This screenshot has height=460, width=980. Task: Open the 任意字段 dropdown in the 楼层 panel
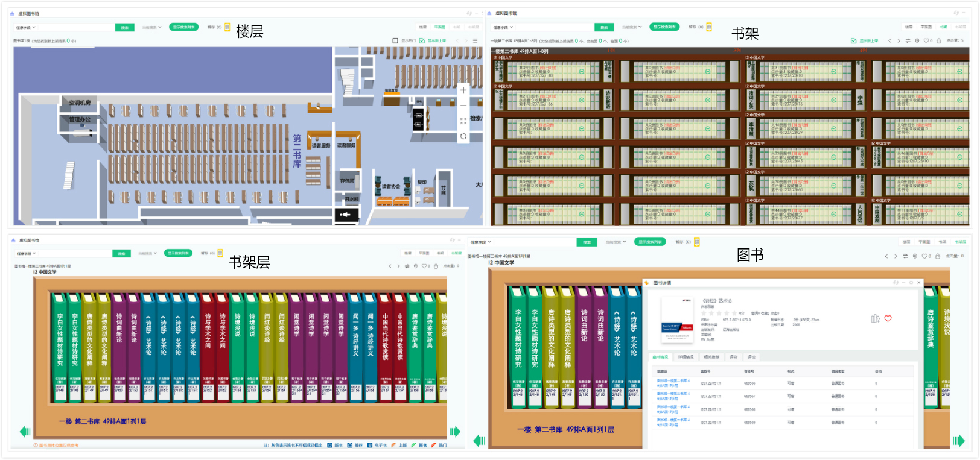26,27
